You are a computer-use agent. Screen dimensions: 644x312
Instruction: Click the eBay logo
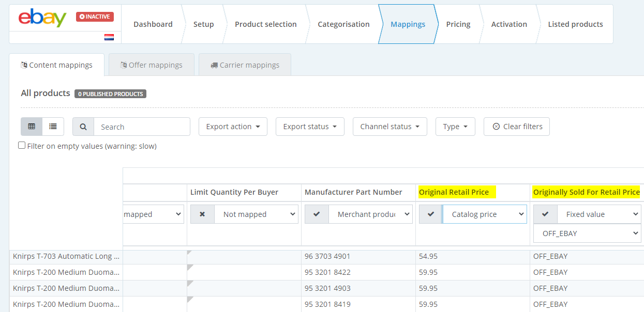[42, 18]
